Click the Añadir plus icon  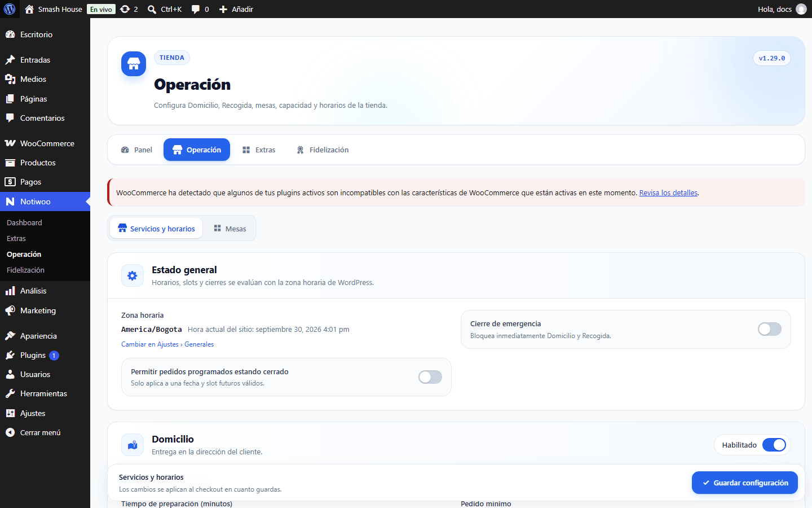click(x=223, y=9)
